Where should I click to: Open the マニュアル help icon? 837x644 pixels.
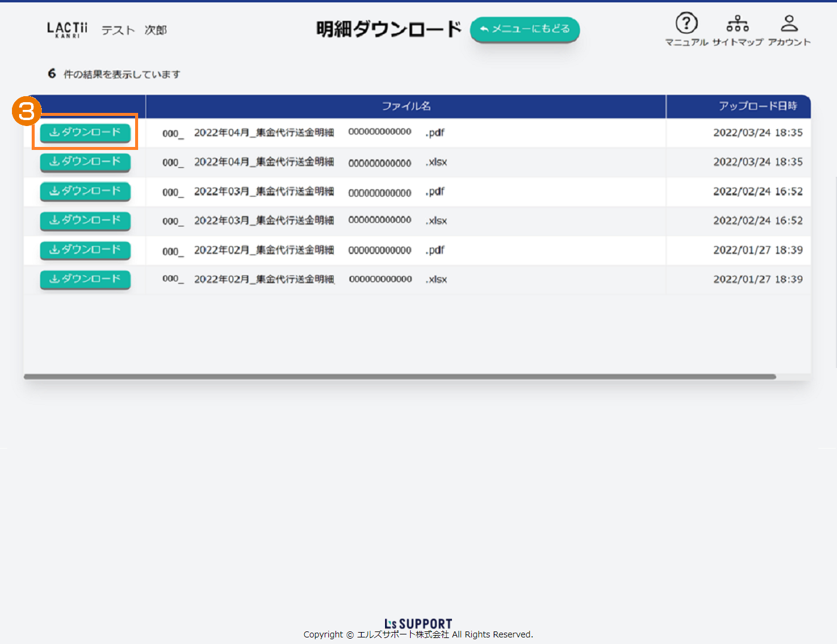tap(686, 24)
